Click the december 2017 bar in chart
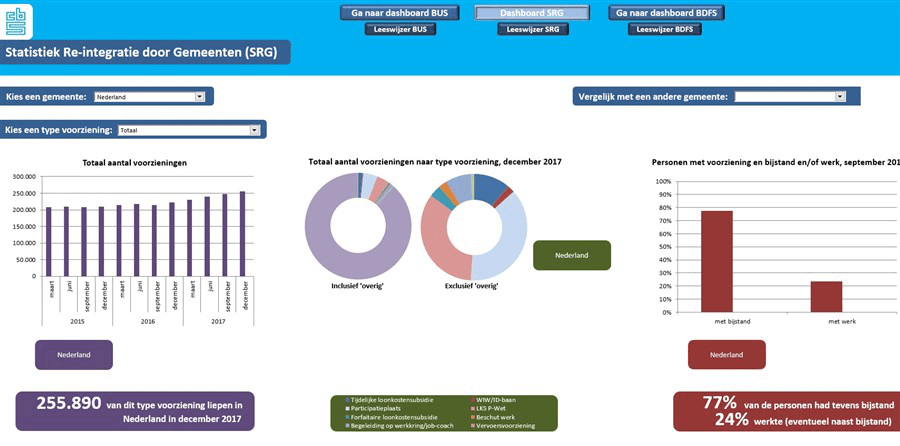900x446 pixels. 242,233
